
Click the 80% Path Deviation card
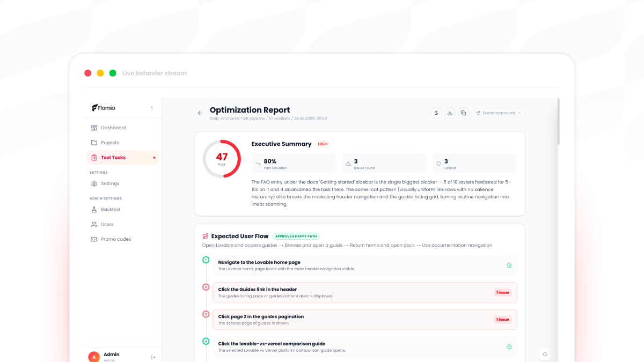click(x=294, y=164)
